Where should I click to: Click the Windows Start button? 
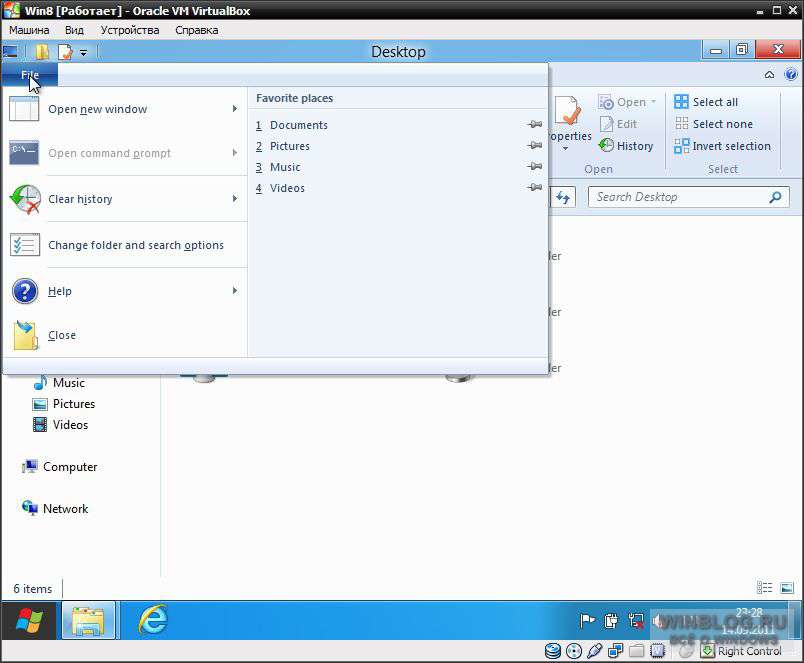click(29, 620)
